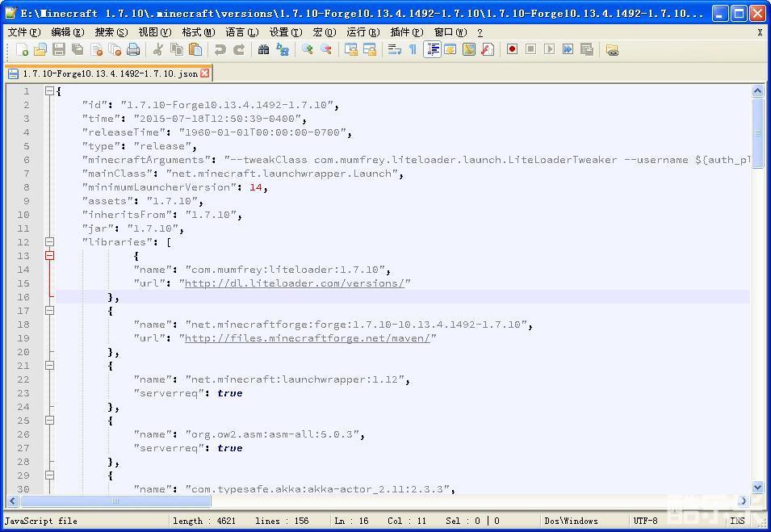Screen dimensions: 771x532
Task: Toggle the Indent Guide toolbar icon
Action: click(432, 50)
